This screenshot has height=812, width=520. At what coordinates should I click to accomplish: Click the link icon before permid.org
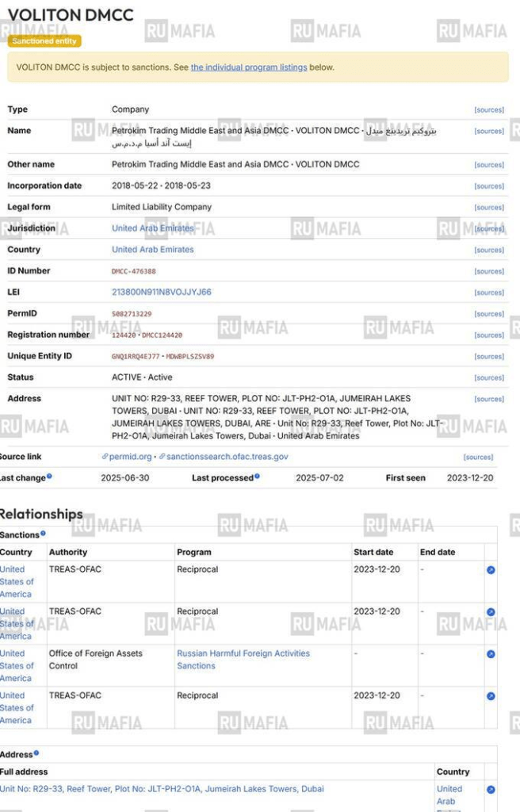pos(105,457)
